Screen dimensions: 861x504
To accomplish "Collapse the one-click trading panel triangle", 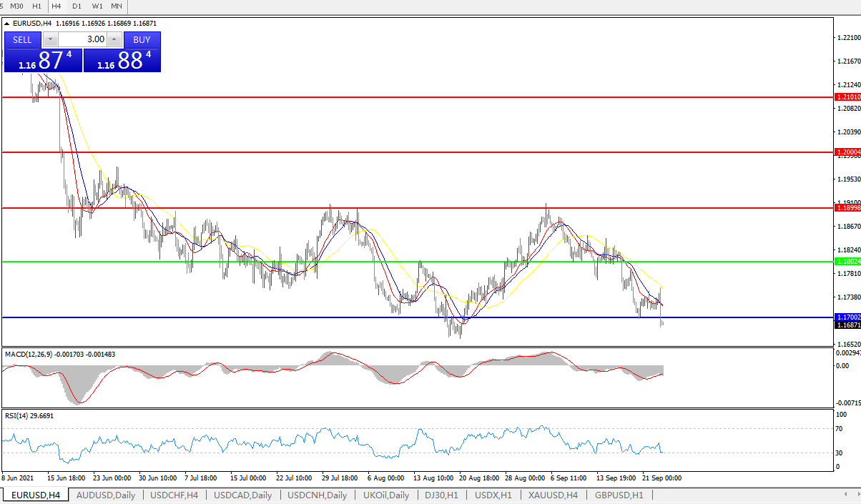I will click(x=7, y=24).
